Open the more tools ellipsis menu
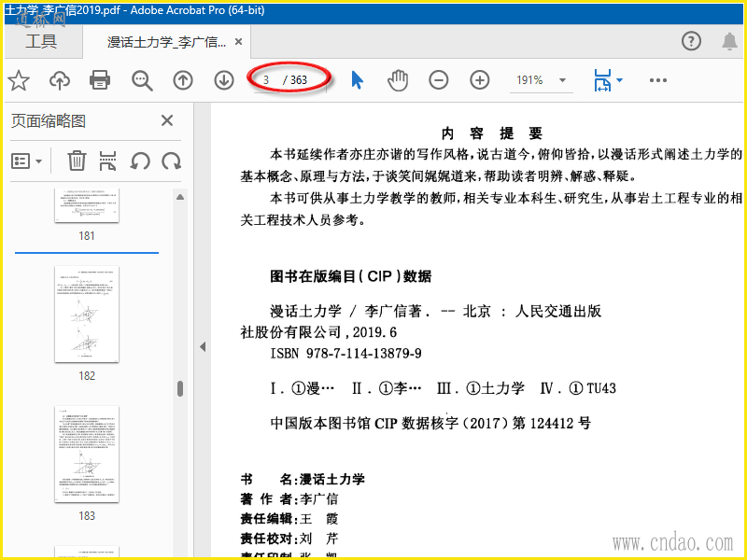Image resolution: width=747 pixels, height=560 pixels. click(658, 80)
